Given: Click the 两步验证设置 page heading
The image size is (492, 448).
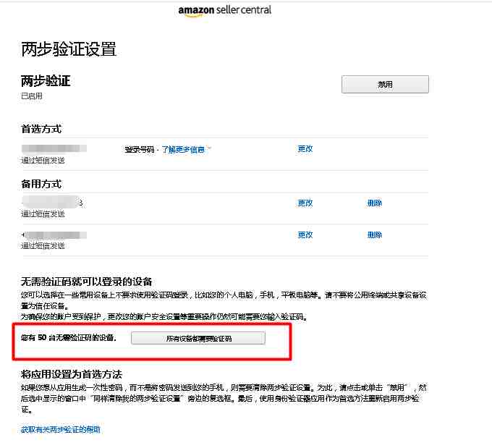Looking at the screenshot, I should (69, 49).
